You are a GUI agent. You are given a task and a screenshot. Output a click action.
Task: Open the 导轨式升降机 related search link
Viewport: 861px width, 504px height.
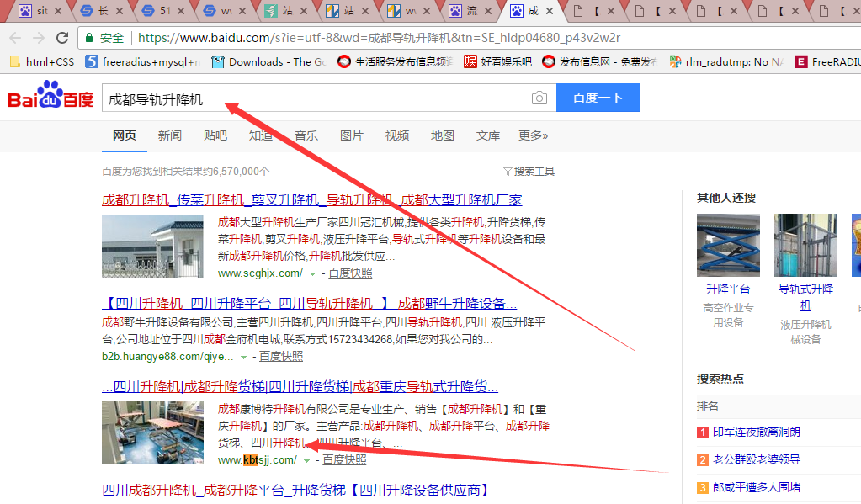tap(805, 297)
